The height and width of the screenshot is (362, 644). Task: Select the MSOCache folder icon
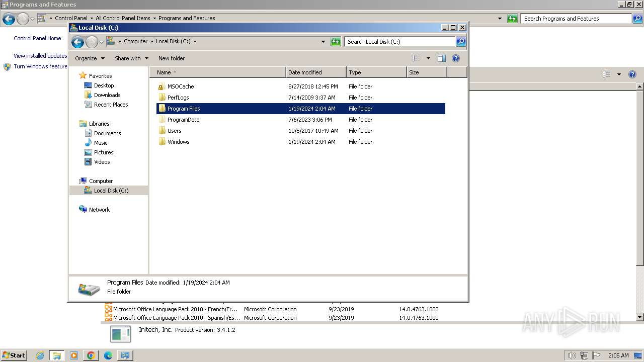pyautogui.click(x=162, y=86)
